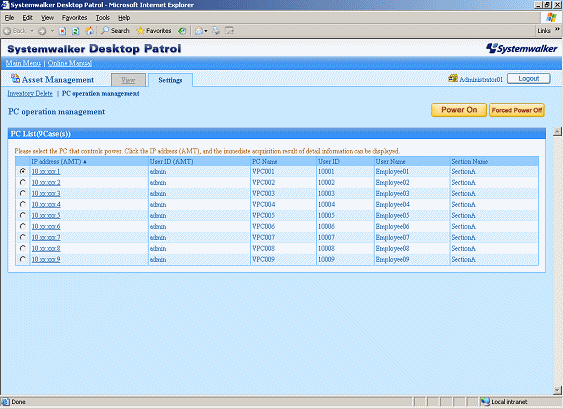This screenshot has height=409, width=563.
Task: Click the Administrator01 user icon
Action: tap(453, 78)
